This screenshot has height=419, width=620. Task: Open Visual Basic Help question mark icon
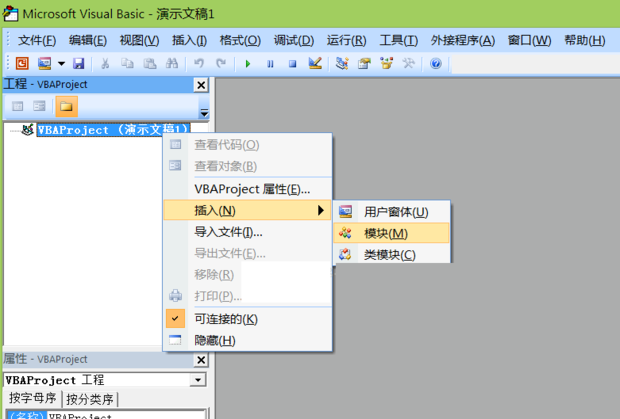coord(436,63)
